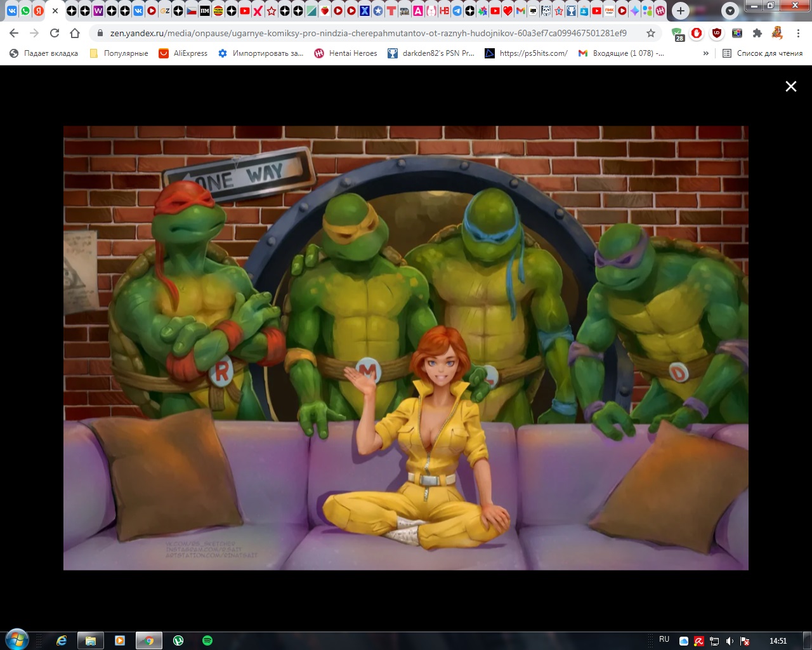Open Spotify from the taskbar
The image size is (812, 650).
pos(207,640)
